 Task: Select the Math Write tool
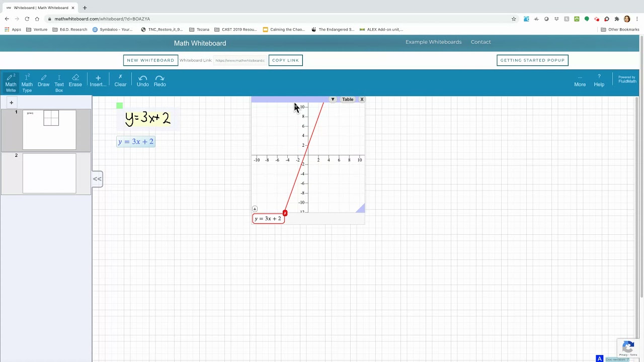tap(11, 83)
